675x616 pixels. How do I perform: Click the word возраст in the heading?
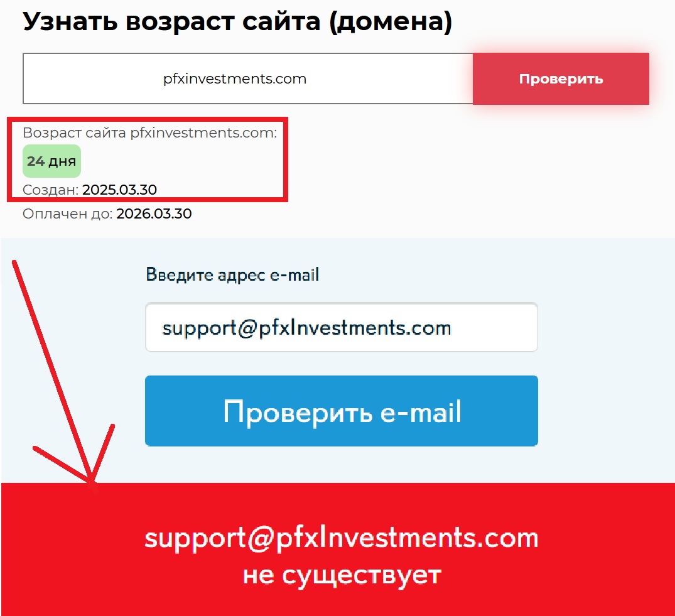[180, 23]
